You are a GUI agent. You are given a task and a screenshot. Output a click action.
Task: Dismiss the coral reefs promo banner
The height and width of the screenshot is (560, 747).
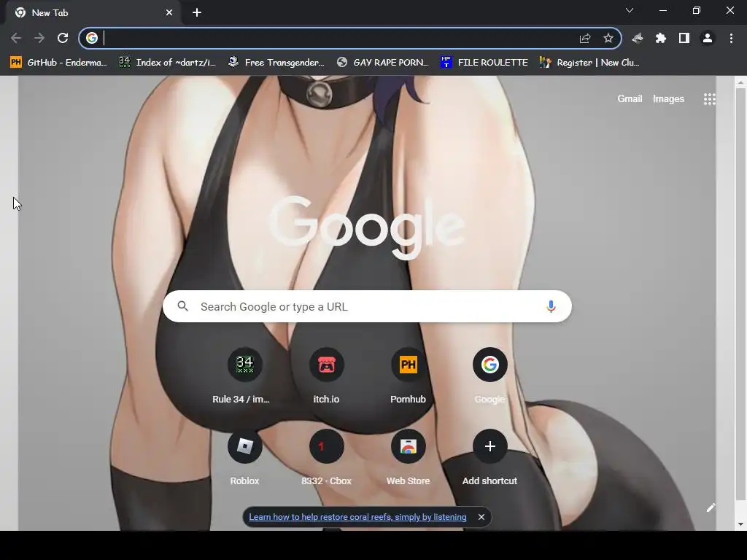481,517
